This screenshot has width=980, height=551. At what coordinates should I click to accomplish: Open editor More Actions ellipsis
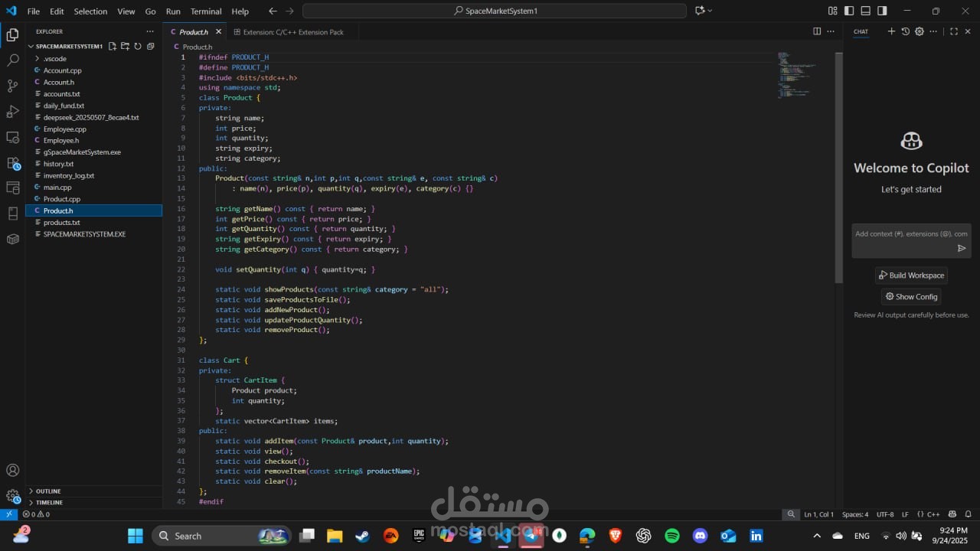click(831, 31)
